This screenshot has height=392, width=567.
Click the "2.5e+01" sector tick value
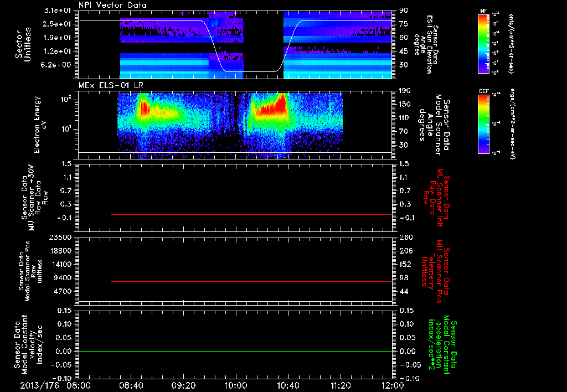pos(58,24)
